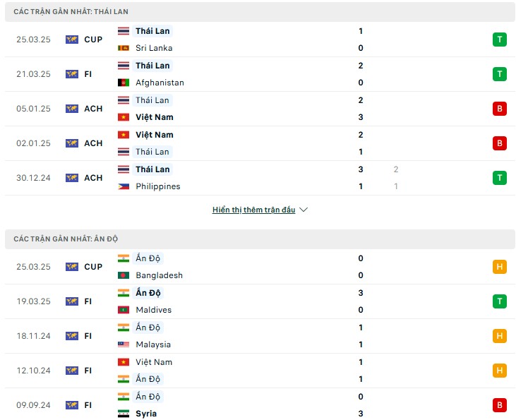
Task: Click the Philippines flag icon
Action: [124, 186]
